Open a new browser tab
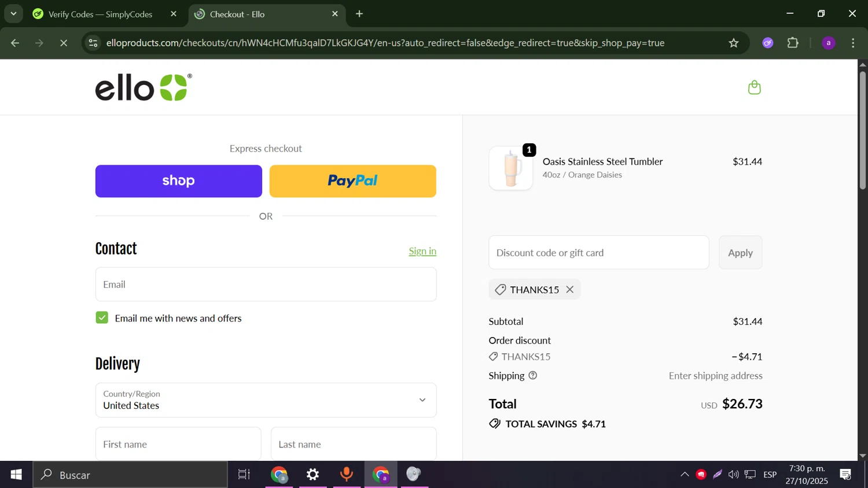 tap(359, 14)
